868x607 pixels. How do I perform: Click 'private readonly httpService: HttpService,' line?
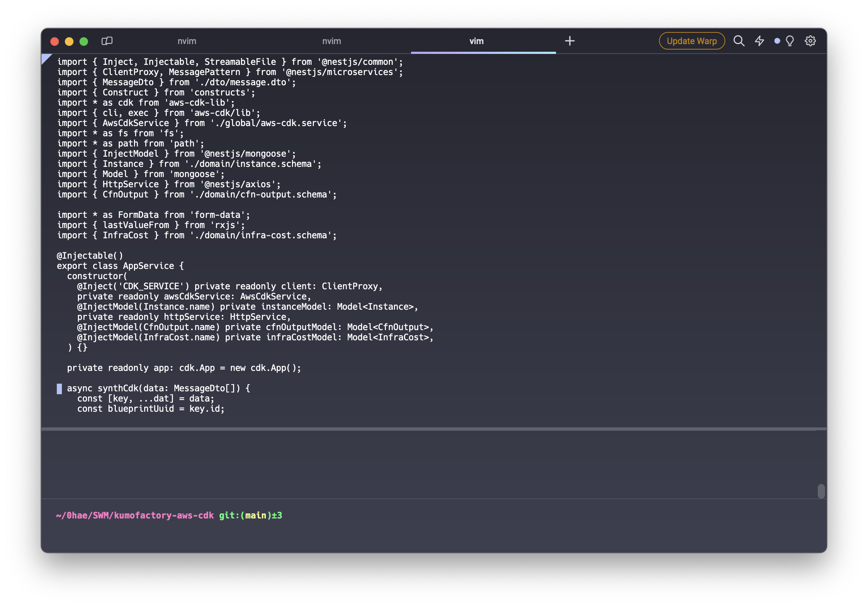click(x=184, y=317)
